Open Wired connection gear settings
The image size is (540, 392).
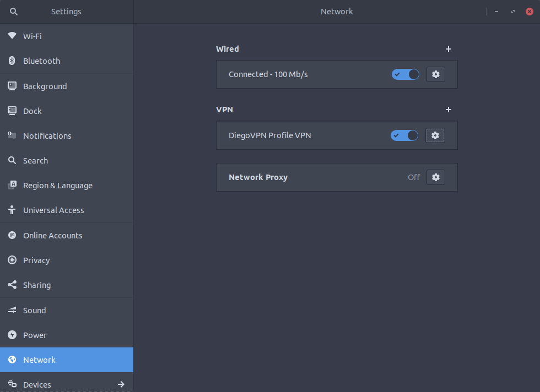(x=435, y=74)
